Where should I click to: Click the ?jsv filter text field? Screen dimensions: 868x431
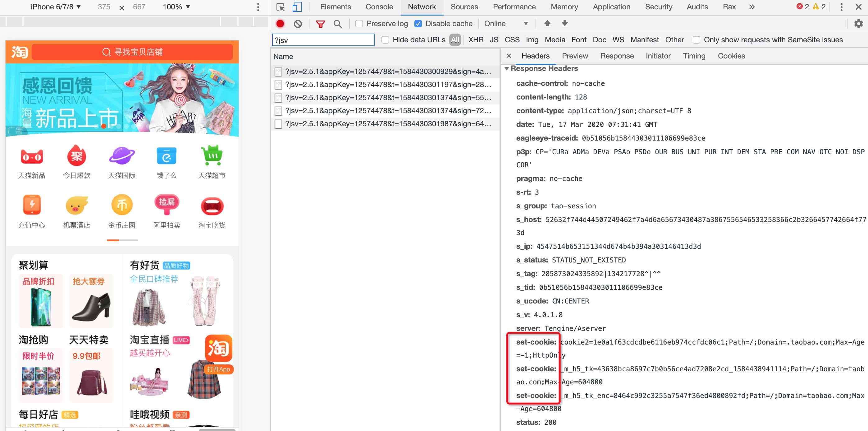pyautogui.click(x=323, y=40)
